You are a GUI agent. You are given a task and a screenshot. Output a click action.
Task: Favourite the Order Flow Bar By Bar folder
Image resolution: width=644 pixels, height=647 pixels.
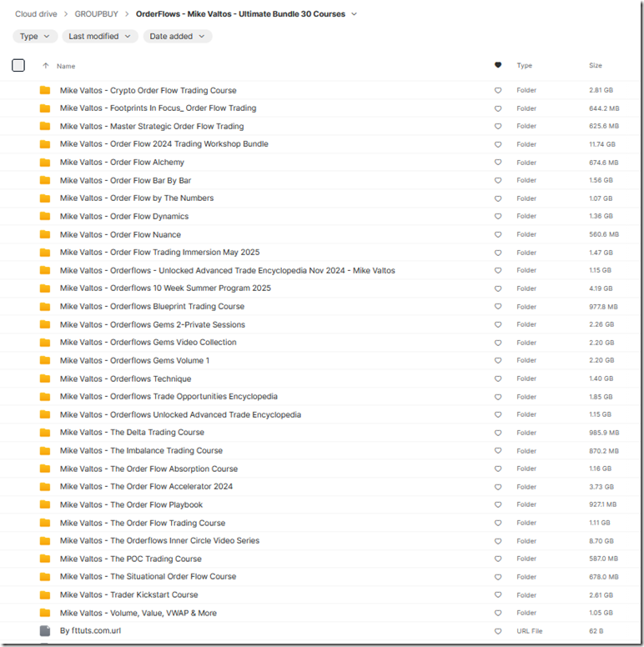498,180
